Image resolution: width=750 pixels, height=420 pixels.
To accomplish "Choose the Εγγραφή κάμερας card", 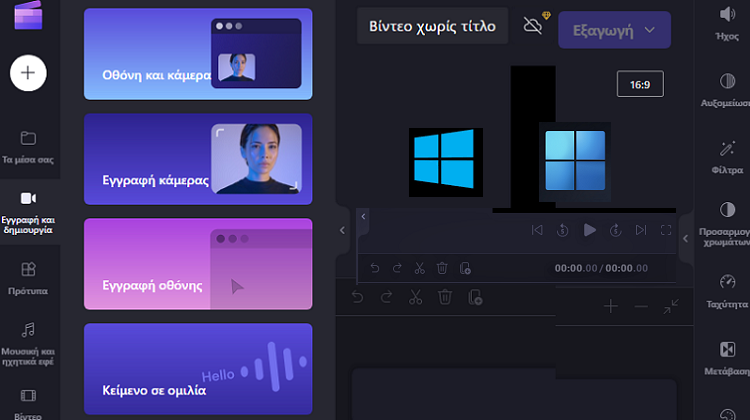I will click(198, 159).
